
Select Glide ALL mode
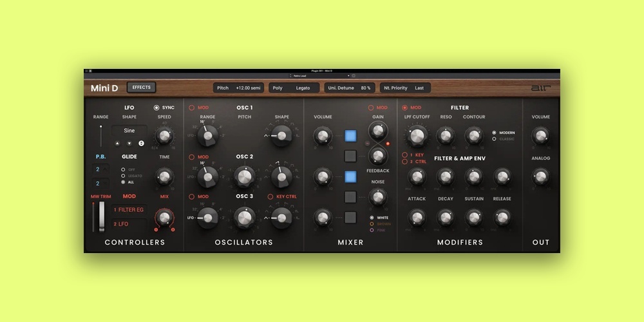[127, 182]
